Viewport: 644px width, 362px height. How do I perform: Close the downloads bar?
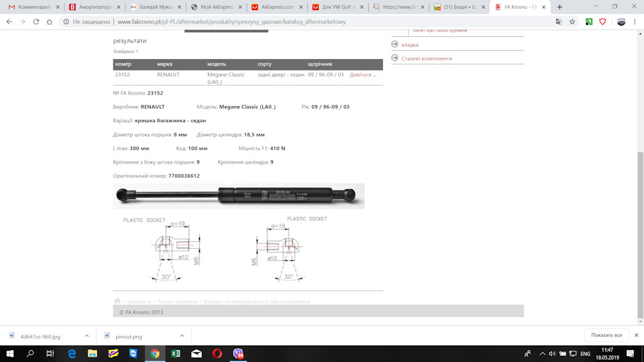636,335
